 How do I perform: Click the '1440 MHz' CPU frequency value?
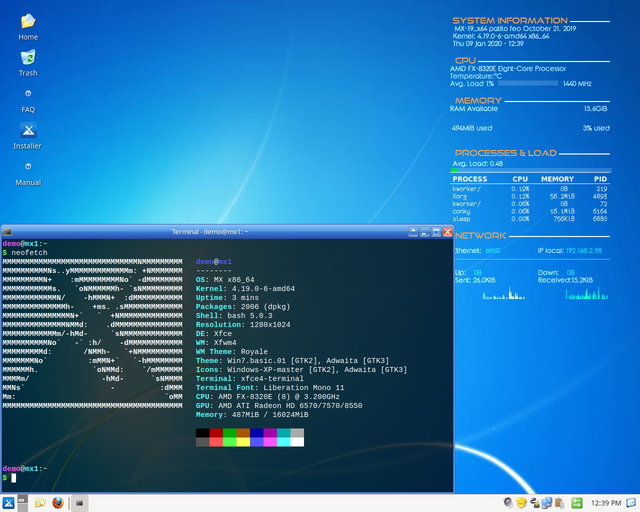(x=577, y=84)
